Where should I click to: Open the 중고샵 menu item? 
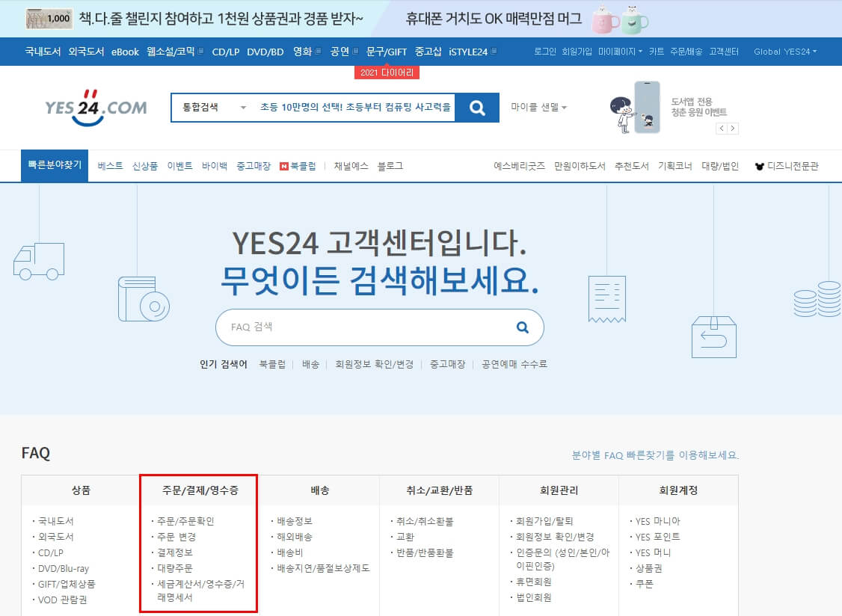pyautogui.click(x=428, y=52)
